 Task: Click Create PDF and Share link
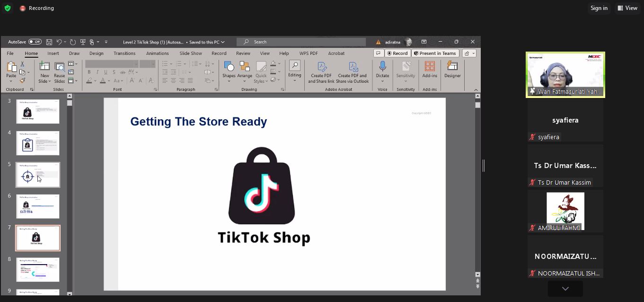(x=321, y=72)
